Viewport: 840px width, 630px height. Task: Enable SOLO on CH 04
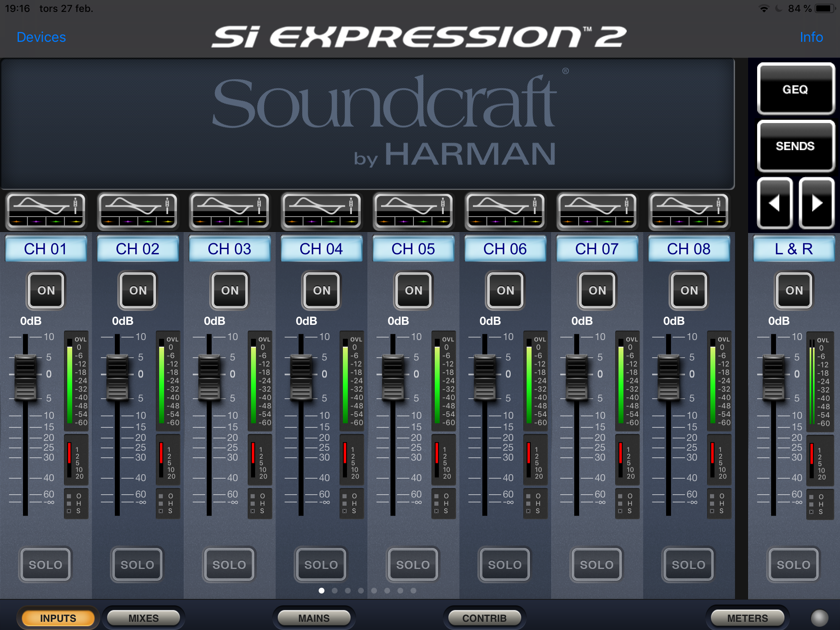(x=321, y=564)
